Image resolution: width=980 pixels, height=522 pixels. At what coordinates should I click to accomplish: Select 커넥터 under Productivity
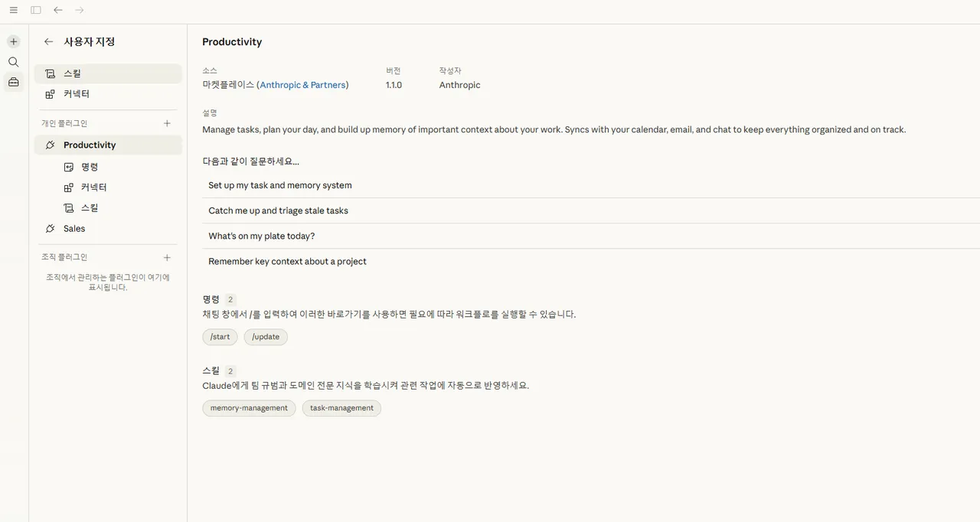pos(117,187)
